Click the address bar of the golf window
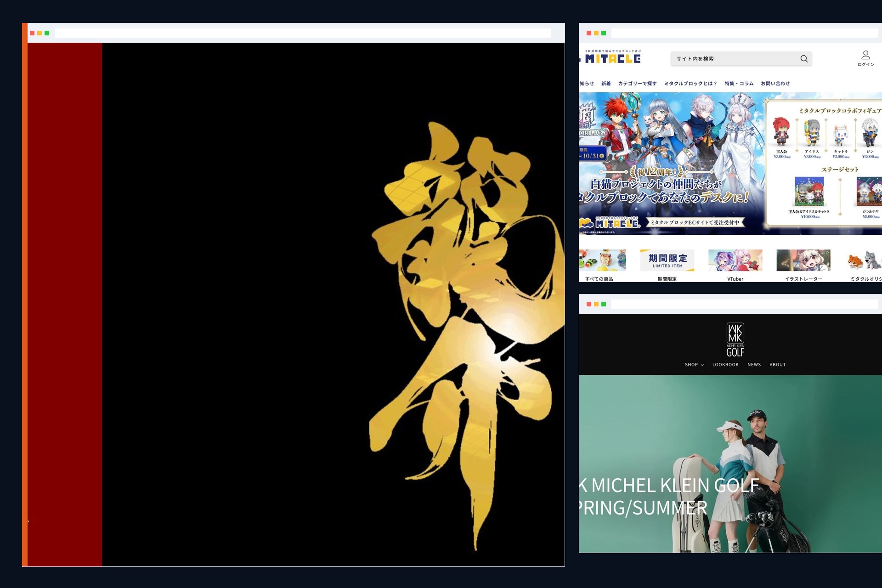This screenshot has height=588, width=882. coord(744,304)
